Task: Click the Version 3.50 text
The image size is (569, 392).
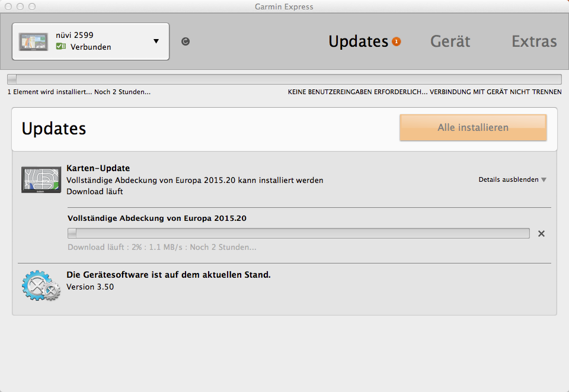Action: coord(90,287)
